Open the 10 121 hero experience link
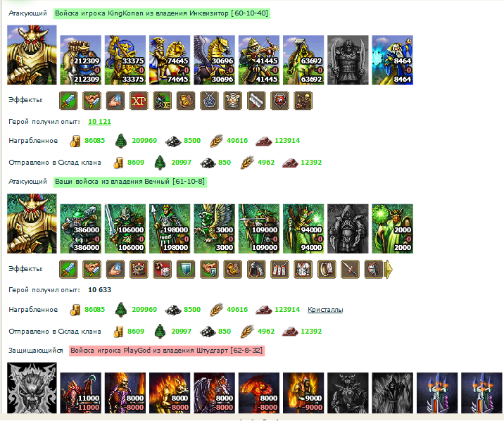 [x=99, y=122]
